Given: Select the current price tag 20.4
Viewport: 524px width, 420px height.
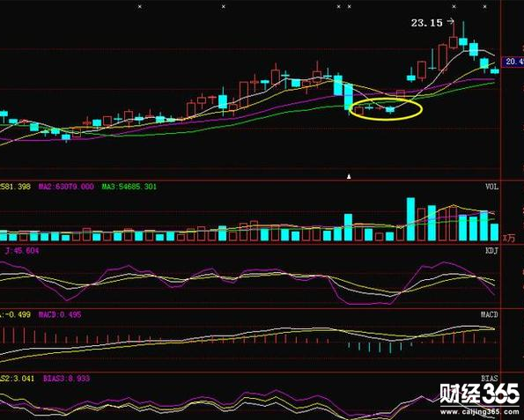Looking at the screenshot, I should coord(513,62).
